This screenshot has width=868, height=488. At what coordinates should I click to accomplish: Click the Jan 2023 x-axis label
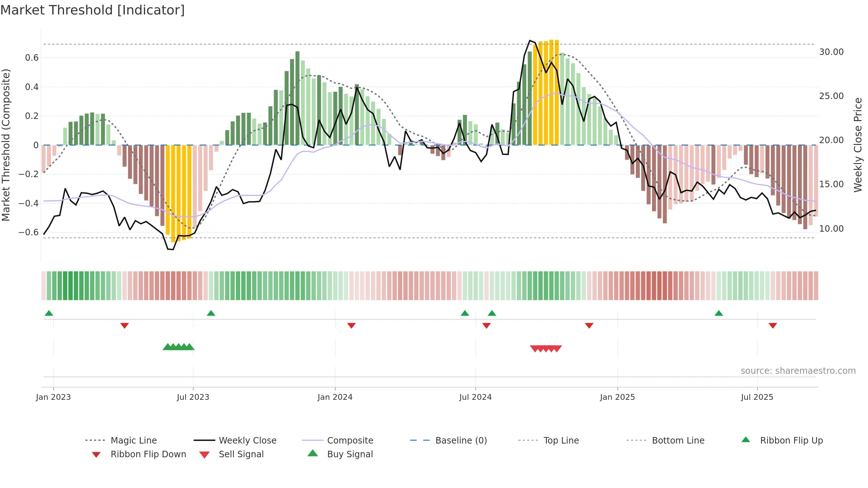(x=54, y=397)
